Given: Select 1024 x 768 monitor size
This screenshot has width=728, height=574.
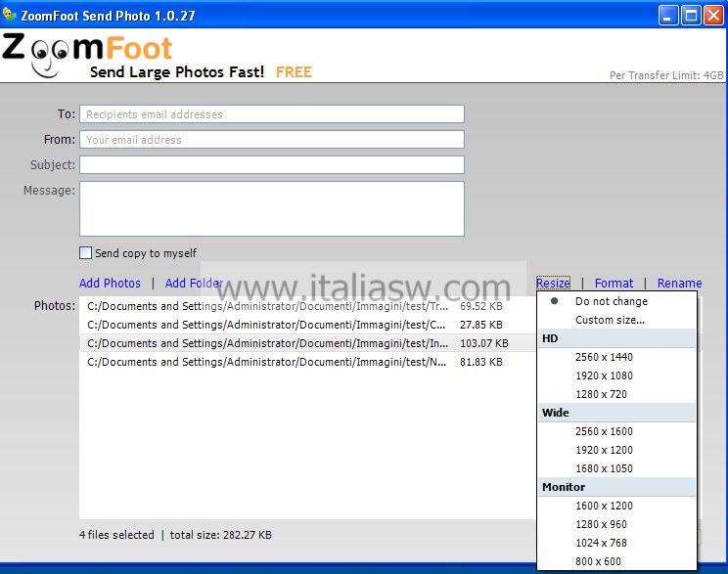Looking at the screenshot, I should (617, 543).
